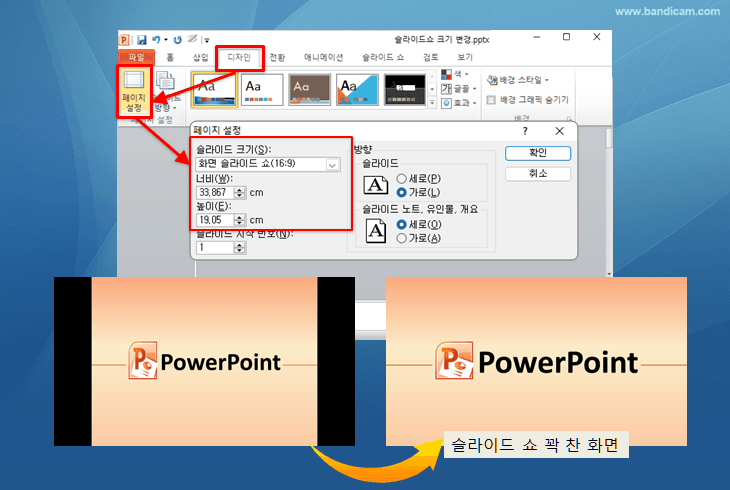Click the 높이 (height) value field
730x490 pixels.
[215, 220]
